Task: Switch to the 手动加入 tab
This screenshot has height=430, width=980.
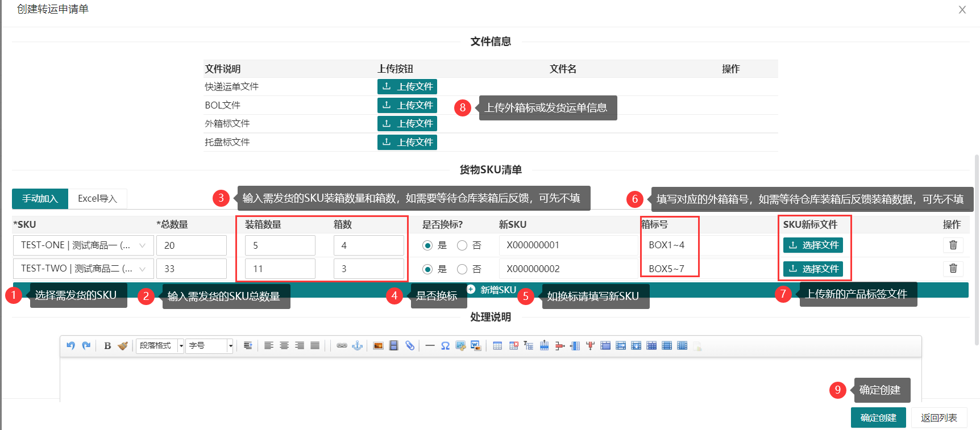Action: tap(40, 199)
